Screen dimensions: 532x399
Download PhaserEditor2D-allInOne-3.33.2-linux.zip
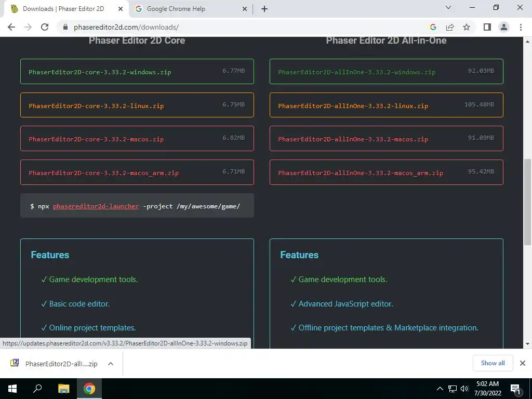(387, 105)
